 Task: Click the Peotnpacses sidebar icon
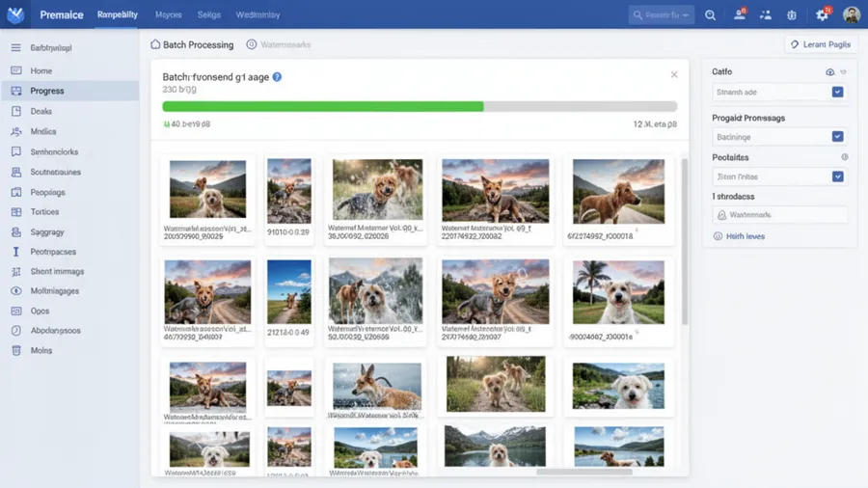(x=16, y=252)
